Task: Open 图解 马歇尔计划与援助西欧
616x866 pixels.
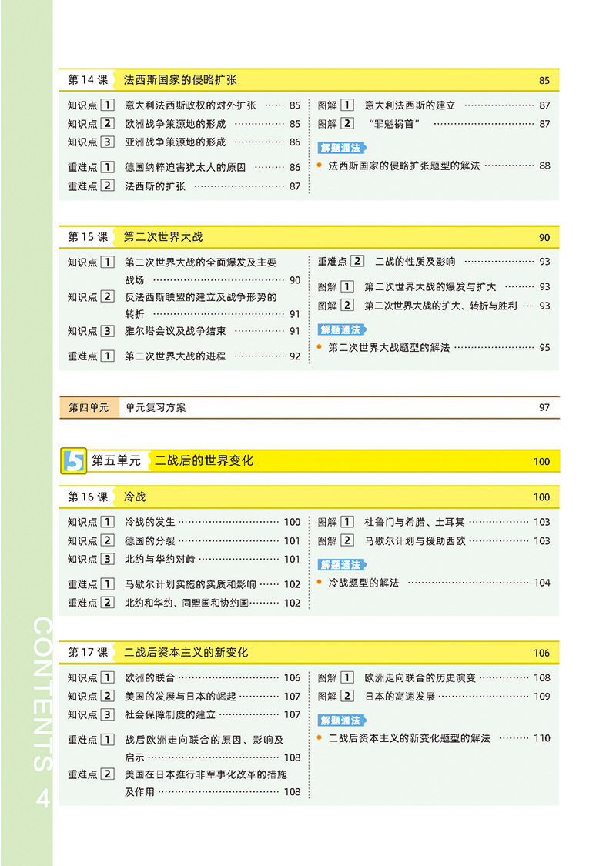Action: (415, 540)
